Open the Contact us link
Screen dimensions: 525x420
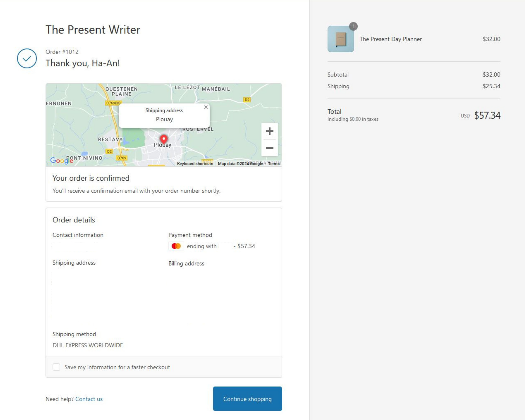89,399
